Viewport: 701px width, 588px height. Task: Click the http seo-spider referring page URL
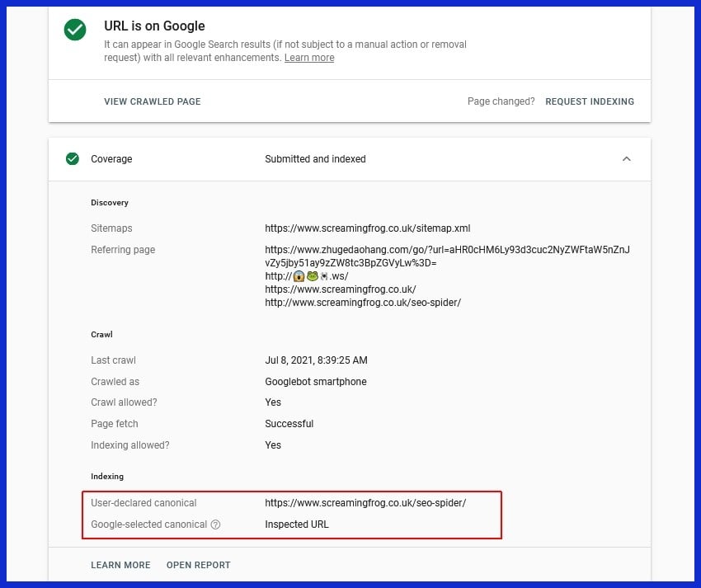362,303
